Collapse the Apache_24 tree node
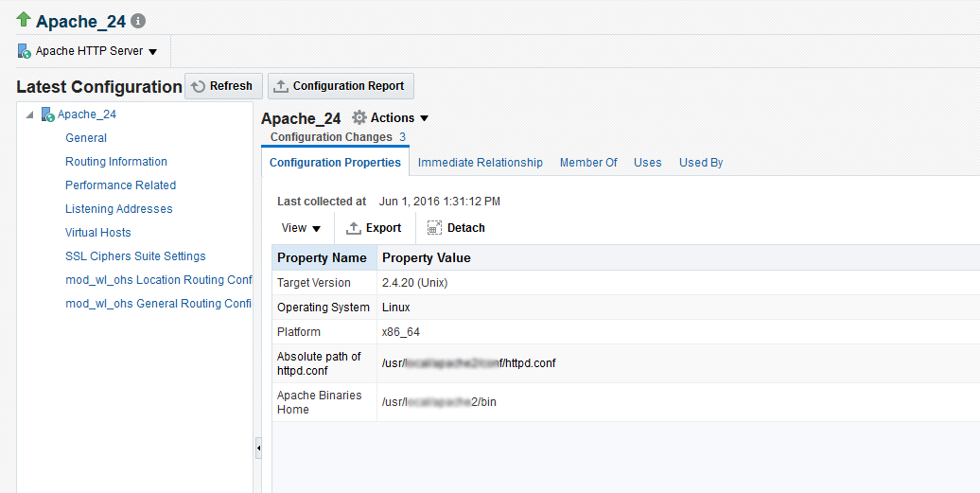 30,115
